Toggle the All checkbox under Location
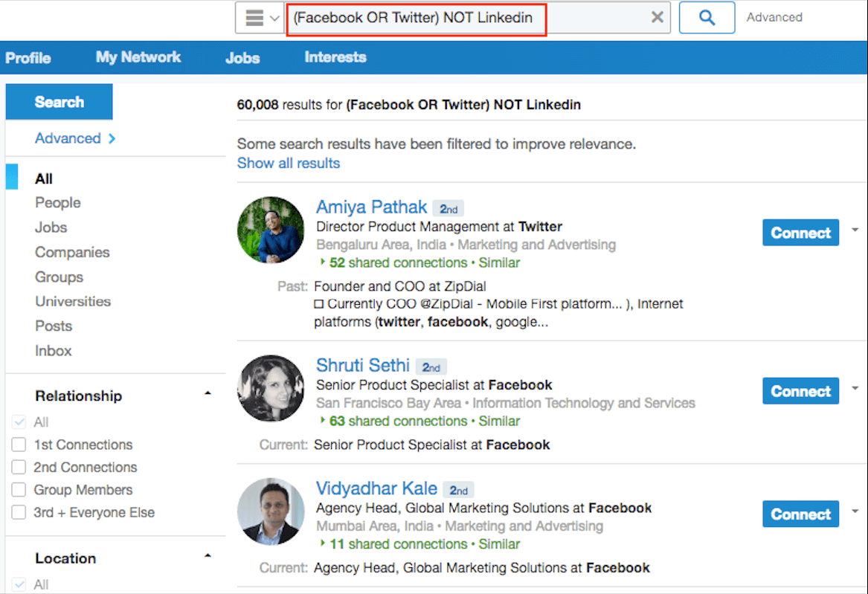Viewport: 868px width, 594px height. coord(19,584)
